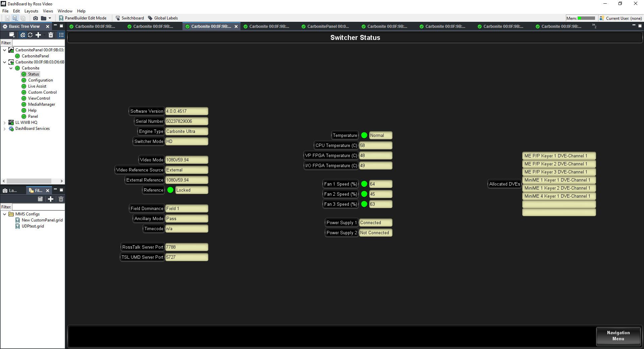Click the open folder icon in the toolbar

pyautogui.click(x=44, y=18)
